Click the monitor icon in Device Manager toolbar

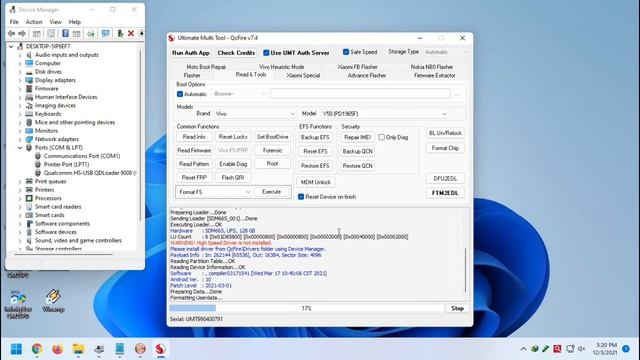coord(106,33)
